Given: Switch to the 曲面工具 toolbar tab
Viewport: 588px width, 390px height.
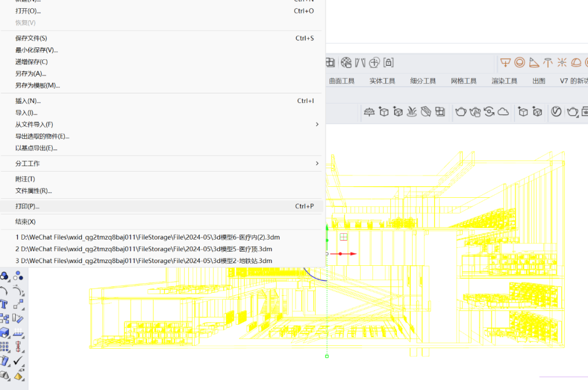Looking at the screenshot, I should 341,81.
